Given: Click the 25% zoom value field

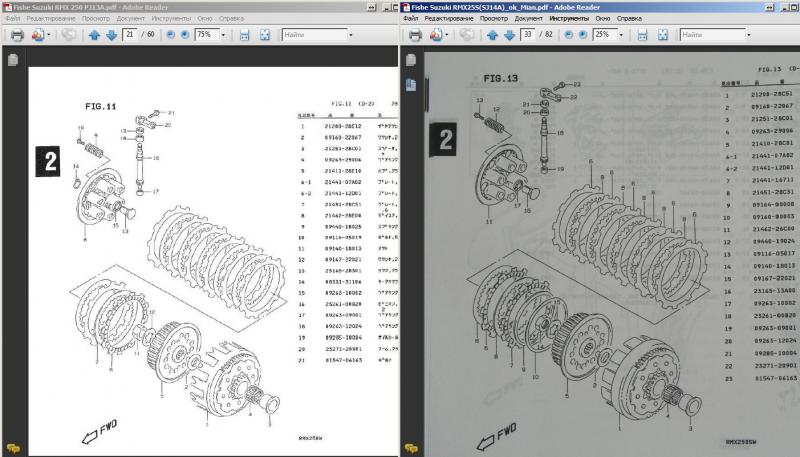Looking at the screenshot, I should tap(605, 34).
